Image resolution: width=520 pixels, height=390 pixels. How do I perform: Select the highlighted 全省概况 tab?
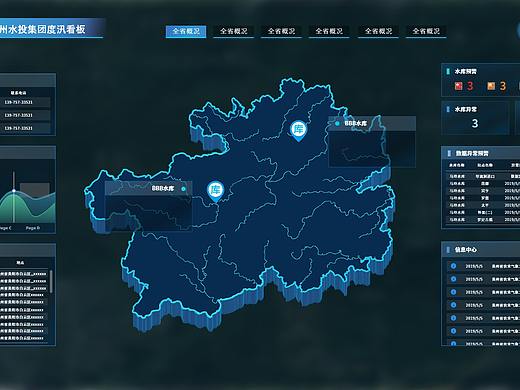[186, 31]
